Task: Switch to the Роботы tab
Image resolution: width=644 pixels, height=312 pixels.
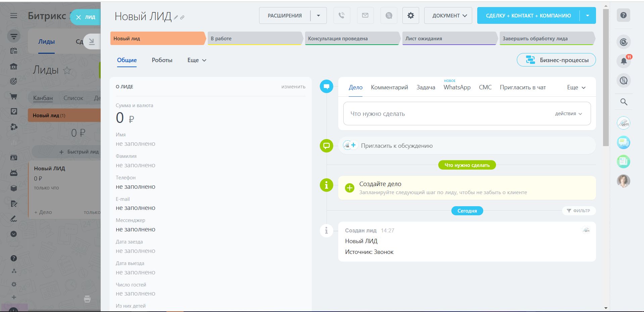Action: coord(162,60)
